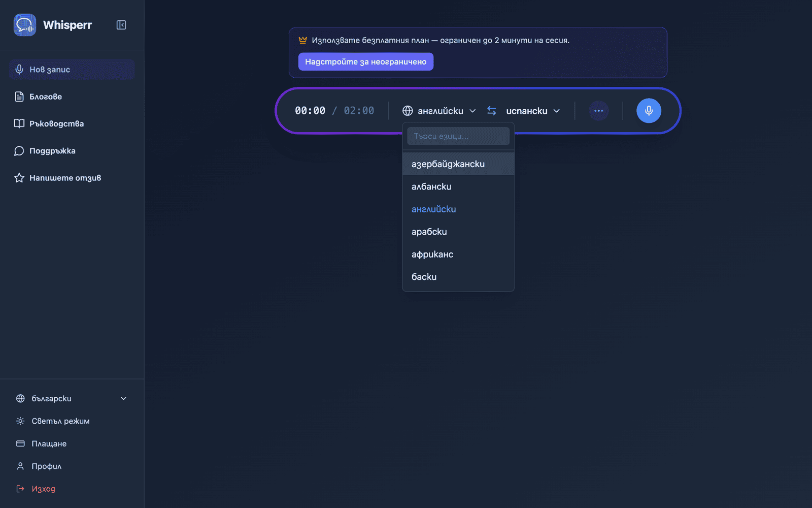Click the user icon beside Профил
The height and width of the screenshot is (508, 812).
(x=20, y=466)
